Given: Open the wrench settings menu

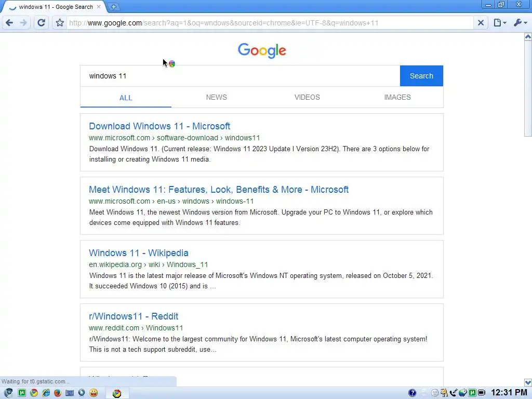Looking at the screenshot, I should pyautogui.click(x=520, y=23).
